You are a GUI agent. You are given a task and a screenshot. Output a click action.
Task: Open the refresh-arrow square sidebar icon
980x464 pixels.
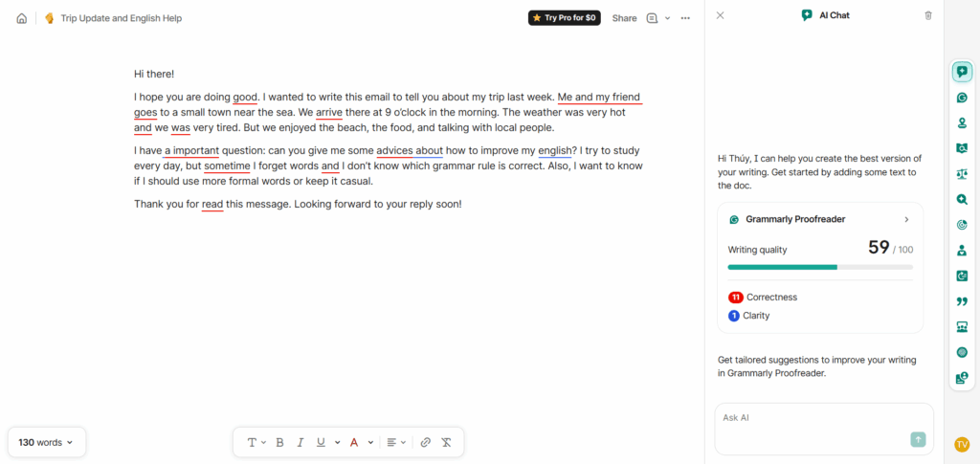click(x=962, y=276)
